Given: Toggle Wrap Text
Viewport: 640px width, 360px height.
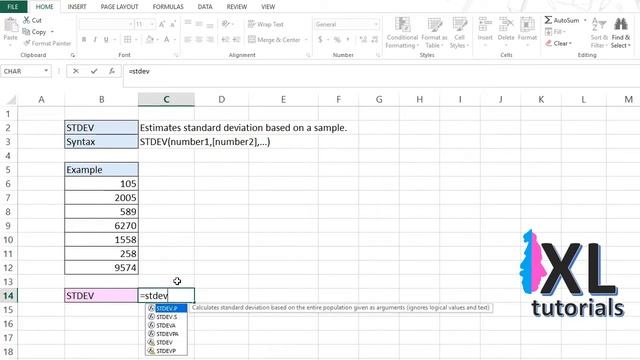Looking at the screenshot, I should (265, 24).
